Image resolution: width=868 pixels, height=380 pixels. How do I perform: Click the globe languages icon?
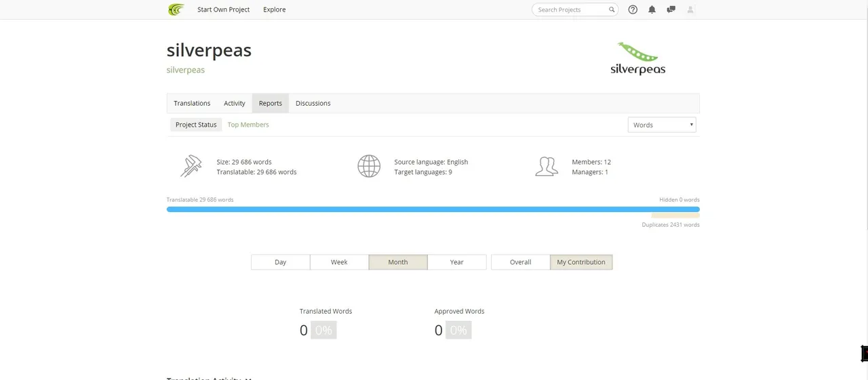click(369, 167)
